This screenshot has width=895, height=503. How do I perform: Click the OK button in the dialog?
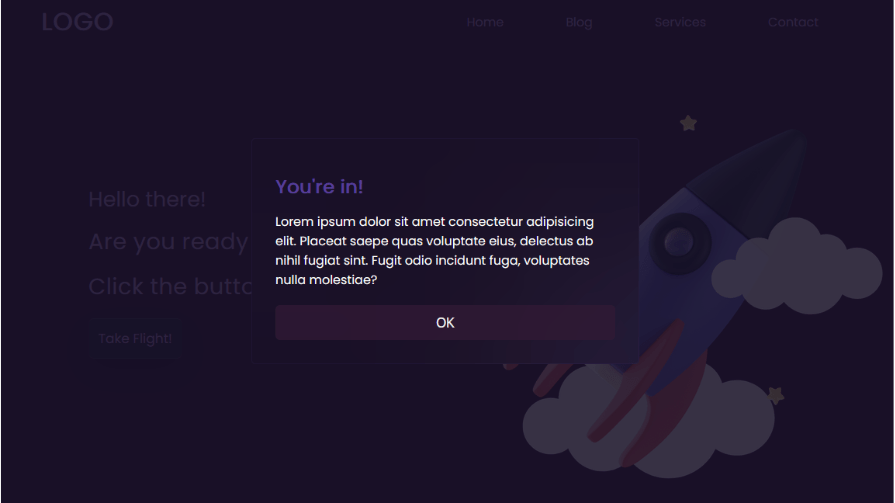pos(445,323)
